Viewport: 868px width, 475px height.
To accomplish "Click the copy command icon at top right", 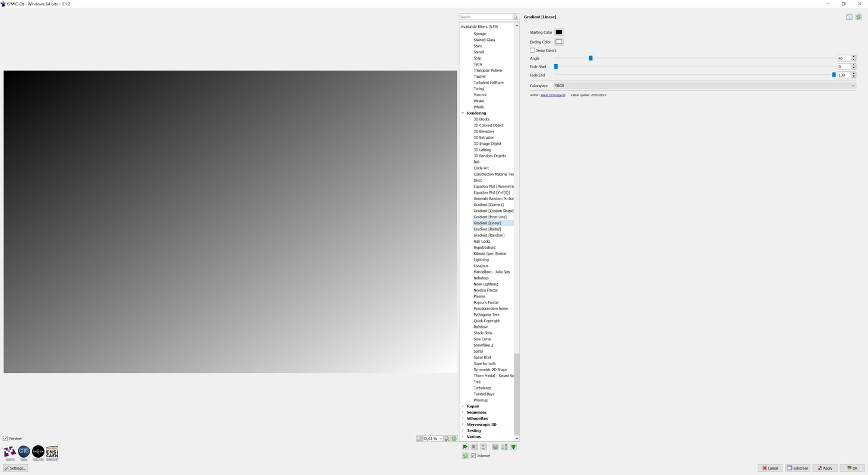I will 849,17.
